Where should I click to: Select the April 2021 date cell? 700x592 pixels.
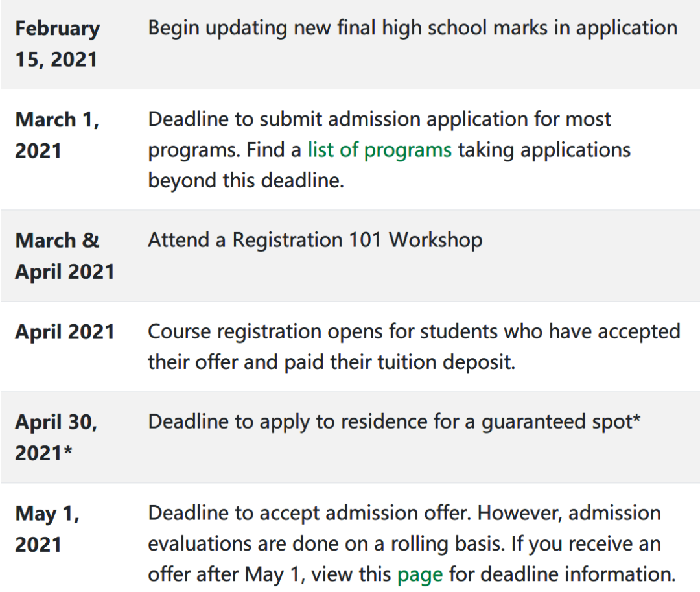65,332
